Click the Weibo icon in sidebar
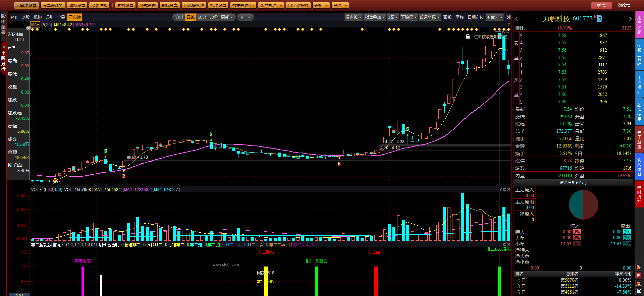 638,275
